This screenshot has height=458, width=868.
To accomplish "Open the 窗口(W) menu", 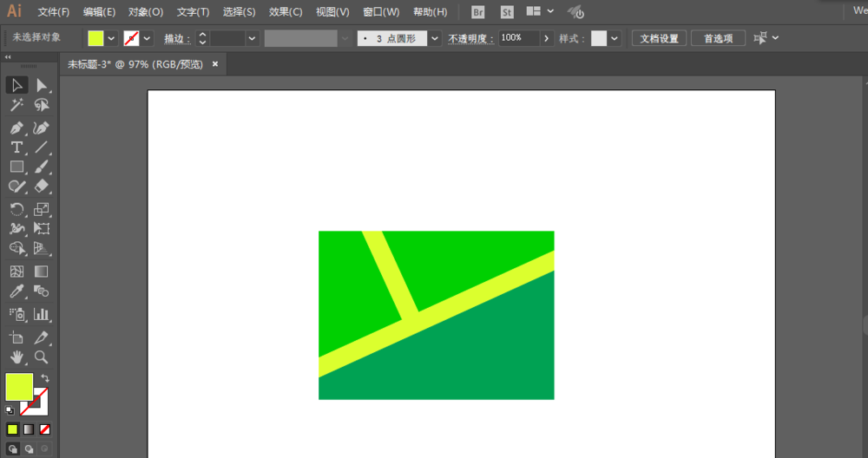I will pyautogui.click(x=381, y=12).
